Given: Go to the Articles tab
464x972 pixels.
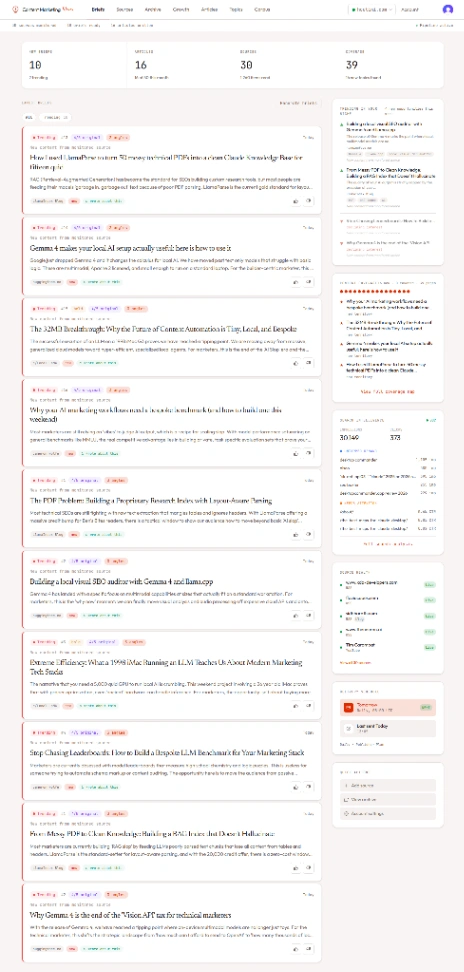Looking at the screenshot, I should pos(209,10).
